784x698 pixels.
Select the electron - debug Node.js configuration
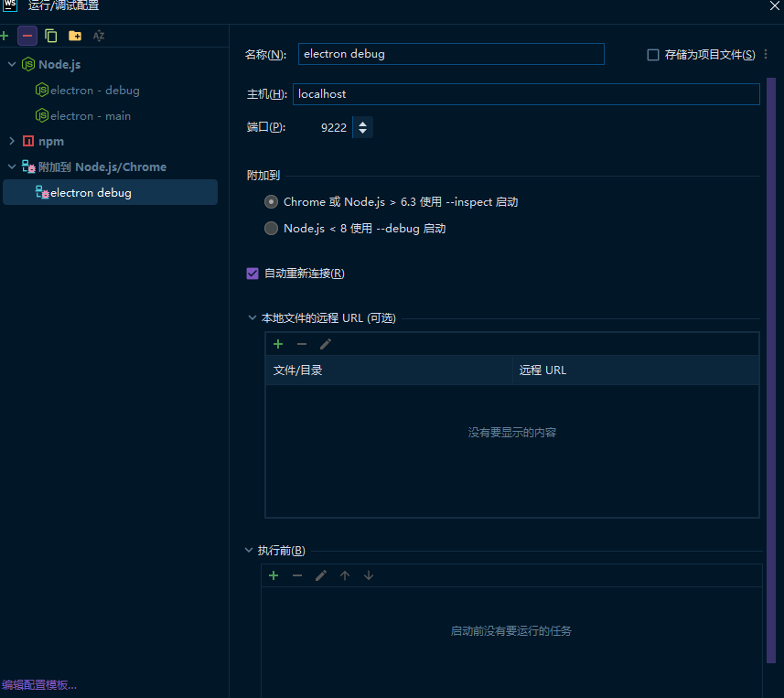[x=94, y=91]
